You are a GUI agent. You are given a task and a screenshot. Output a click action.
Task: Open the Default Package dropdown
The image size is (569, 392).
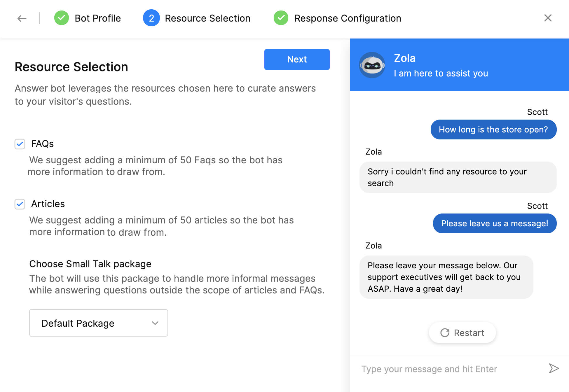(98, 323)
